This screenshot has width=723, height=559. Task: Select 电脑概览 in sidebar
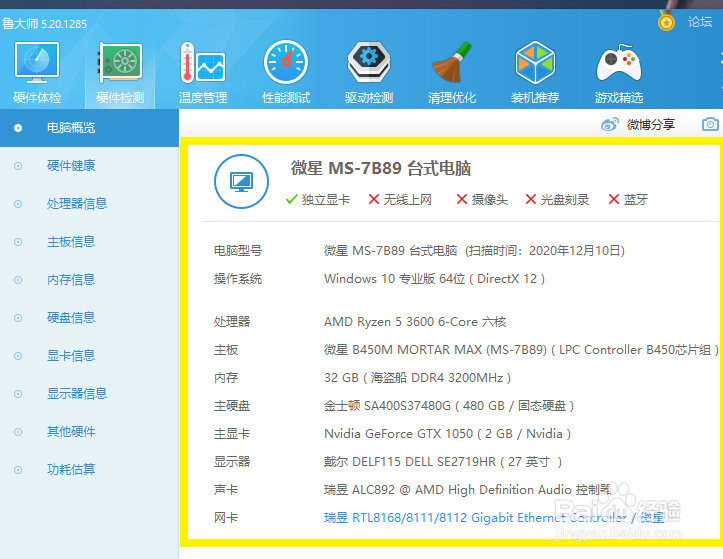click(89, 128)
